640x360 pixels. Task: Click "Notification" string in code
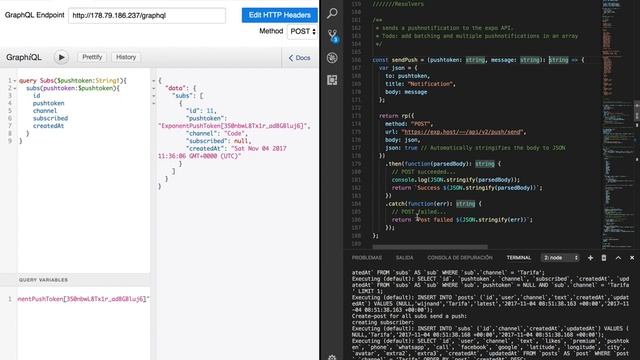(430, 84)
